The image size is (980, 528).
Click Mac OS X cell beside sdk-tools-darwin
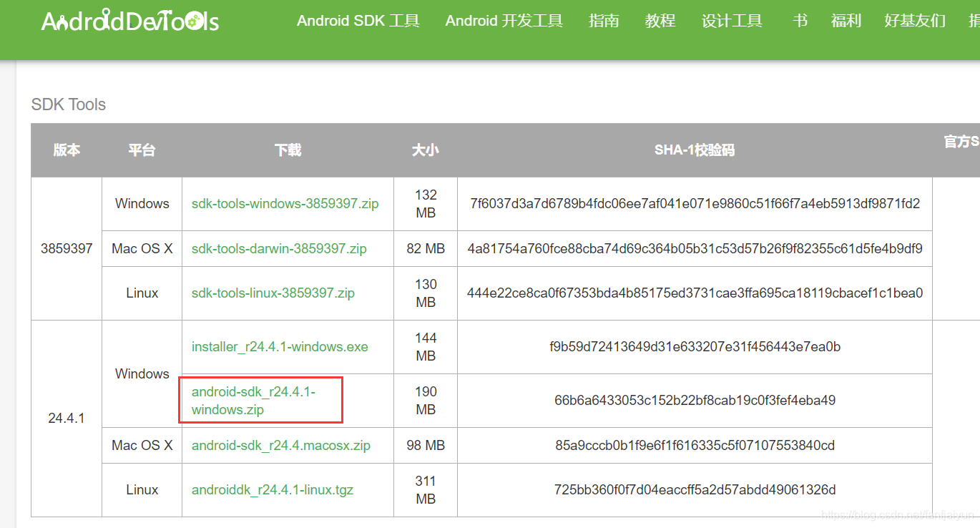pos(142,248)
